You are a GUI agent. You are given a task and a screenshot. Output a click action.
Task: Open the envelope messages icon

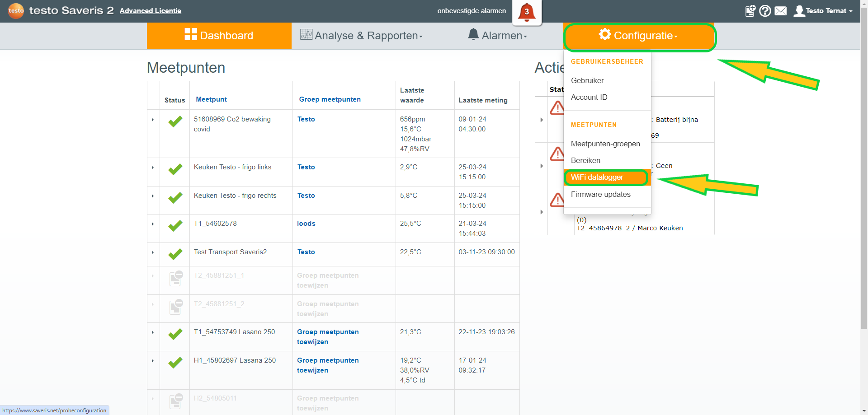(x=781, y=10)
